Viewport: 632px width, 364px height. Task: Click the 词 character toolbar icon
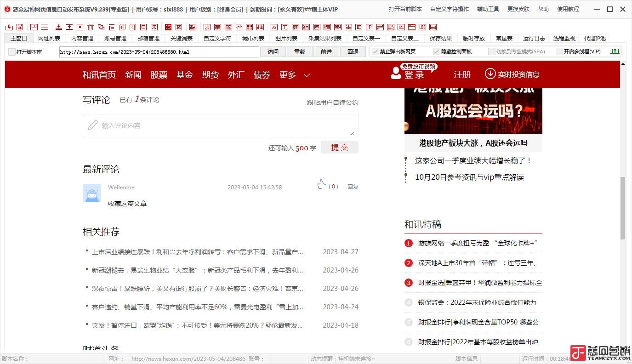pos(296,27)
